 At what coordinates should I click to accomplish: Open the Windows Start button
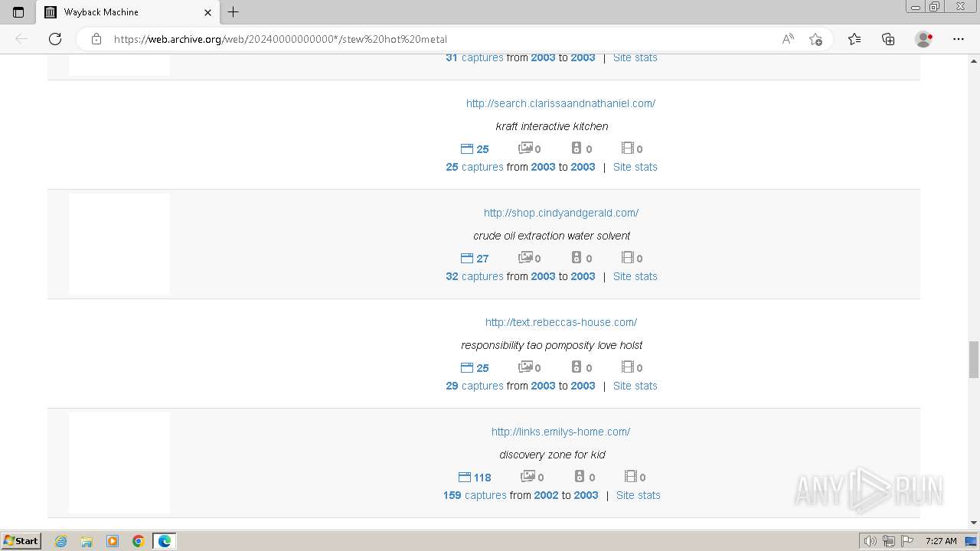coord(21,541)
